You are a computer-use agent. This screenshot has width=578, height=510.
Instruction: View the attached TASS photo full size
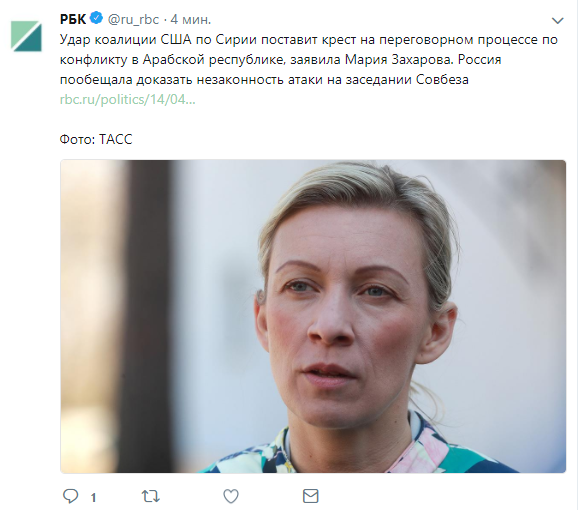pyautogui.click(x=313, y=316)
